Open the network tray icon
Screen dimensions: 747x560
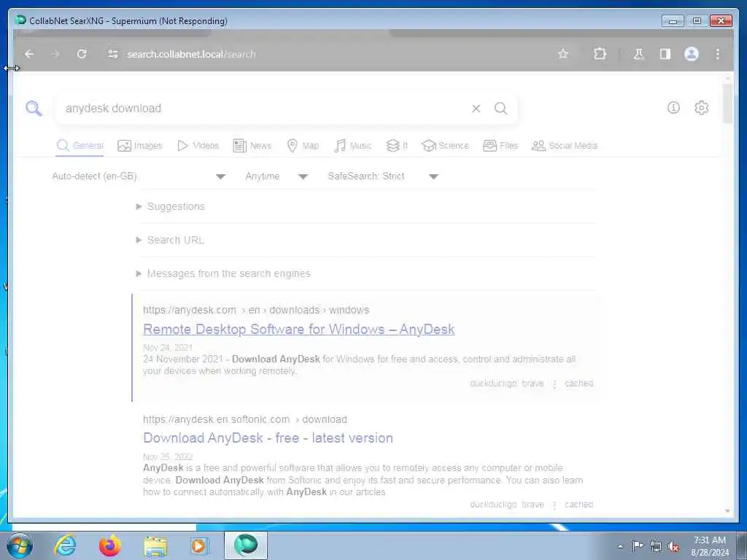click(656, 546)
